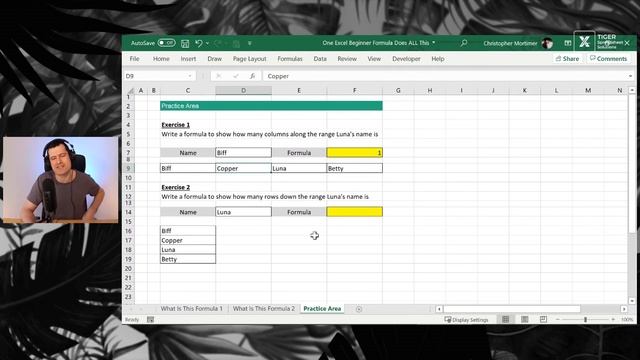
Task: Select cell Luna in row 18
Action: [188, 249]
